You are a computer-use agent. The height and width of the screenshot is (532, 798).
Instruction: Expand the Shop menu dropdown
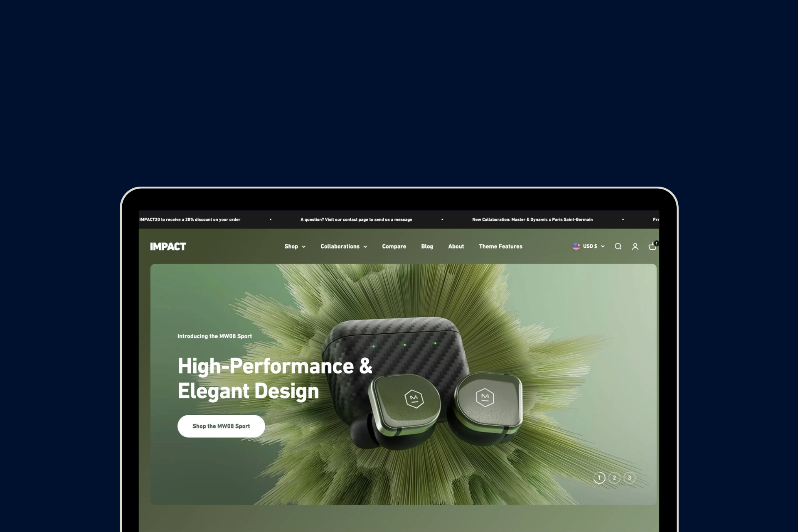pos(295,246)
